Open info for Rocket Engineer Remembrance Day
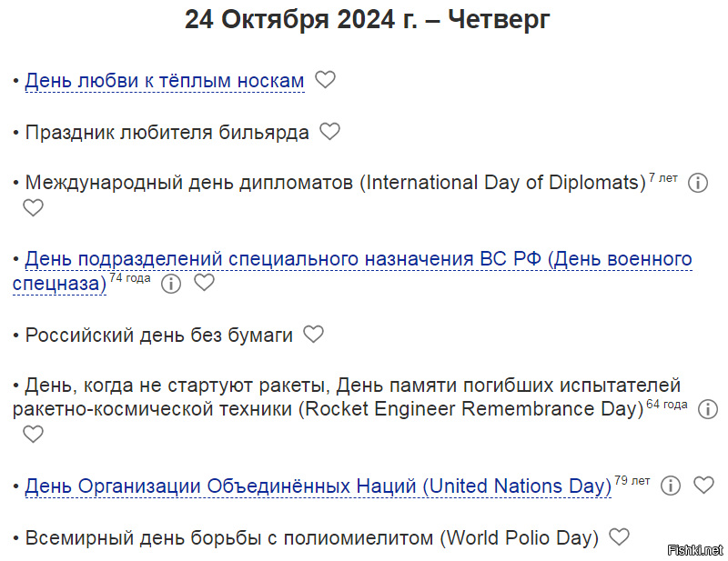 (708, 409)
